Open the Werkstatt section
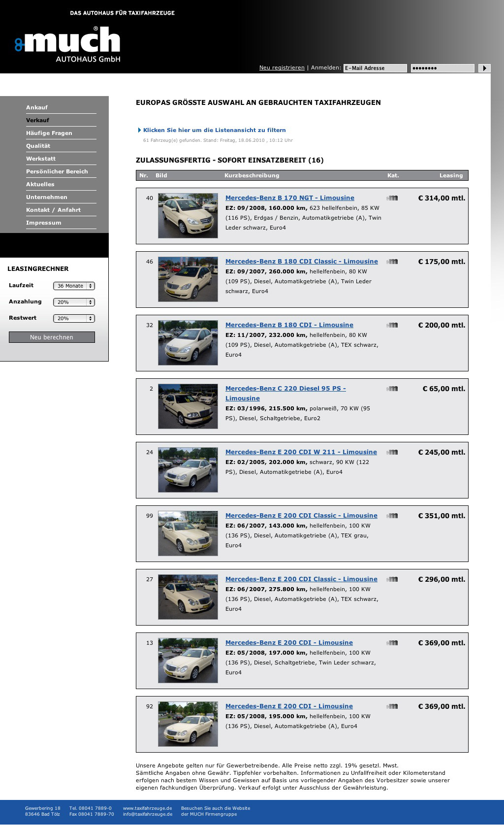The width and height of the screenshot is (504, 829). tap(41, 159)
